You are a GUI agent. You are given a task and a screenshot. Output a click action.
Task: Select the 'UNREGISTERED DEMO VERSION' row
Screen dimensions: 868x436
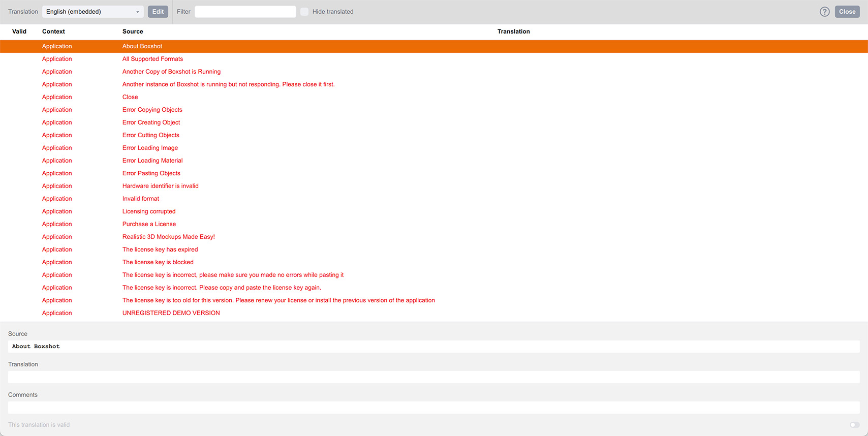point(171,313)
